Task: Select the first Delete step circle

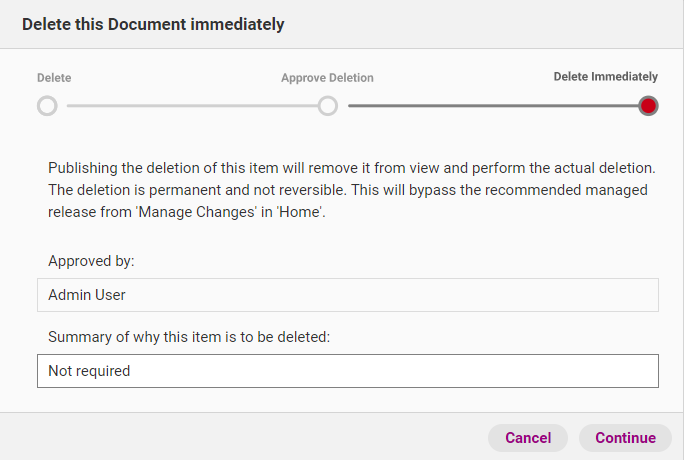Action: point(47,106)
